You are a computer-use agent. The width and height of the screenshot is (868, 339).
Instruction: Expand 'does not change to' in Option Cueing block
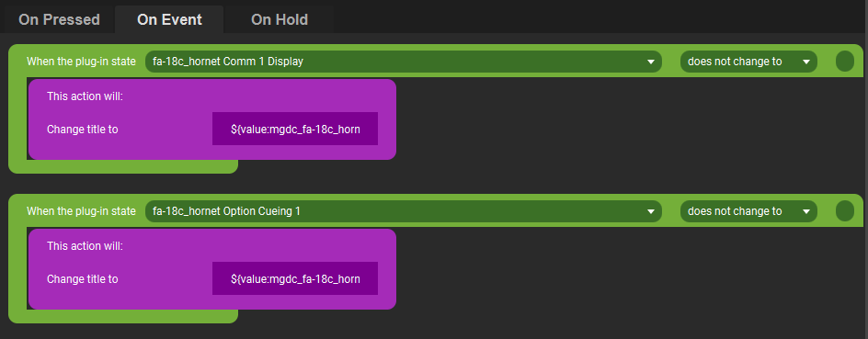[748, 211]
